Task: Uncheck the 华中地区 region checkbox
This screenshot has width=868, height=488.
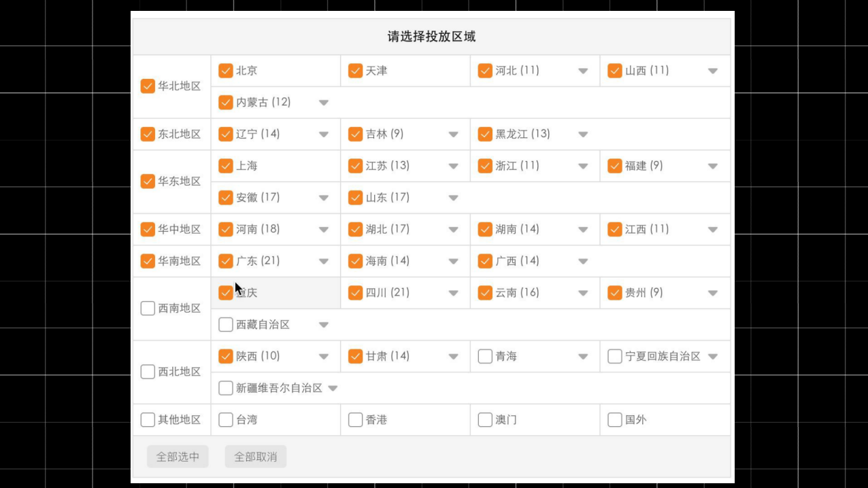Action: pyautogui.click(x=148, y=229)
